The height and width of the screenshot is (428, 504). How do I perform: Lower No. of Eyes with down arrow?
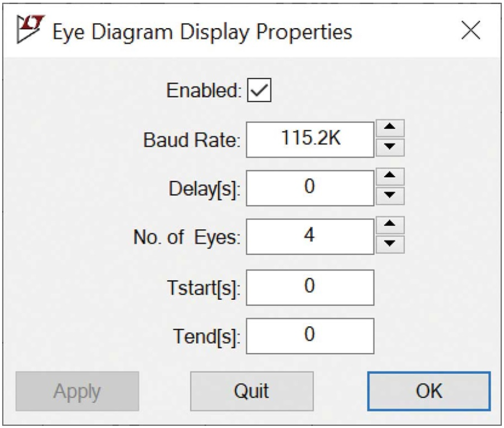(390, 244)
